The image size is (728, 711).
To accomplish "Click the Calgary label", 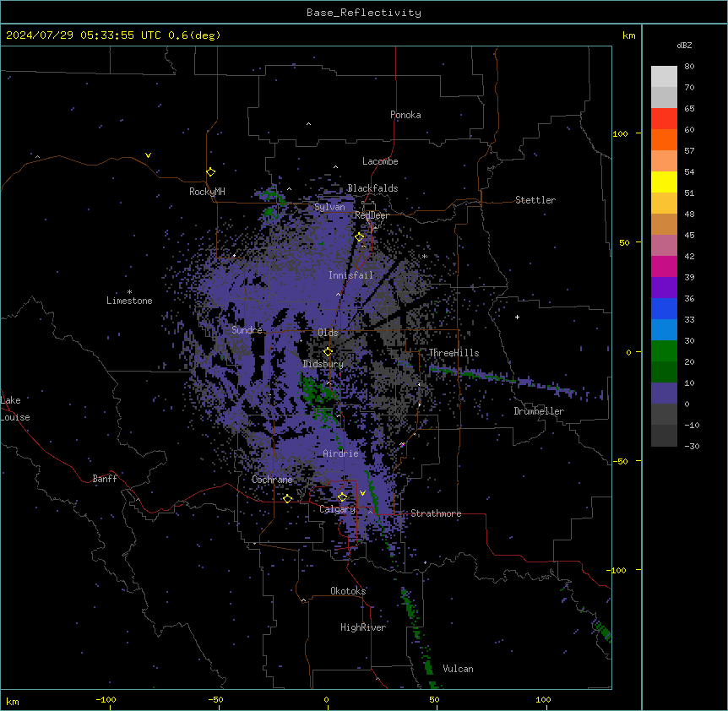I will [x=337, y=509].
